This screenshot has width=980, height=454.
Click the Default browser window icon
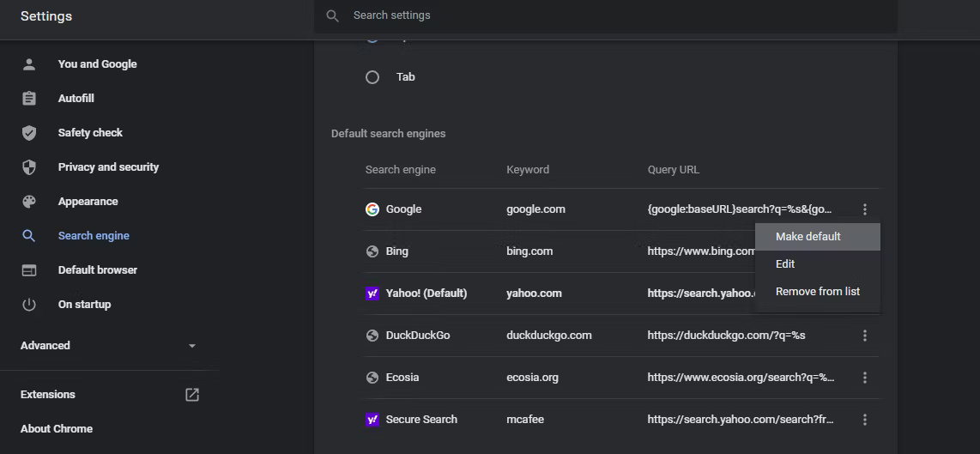29,270
